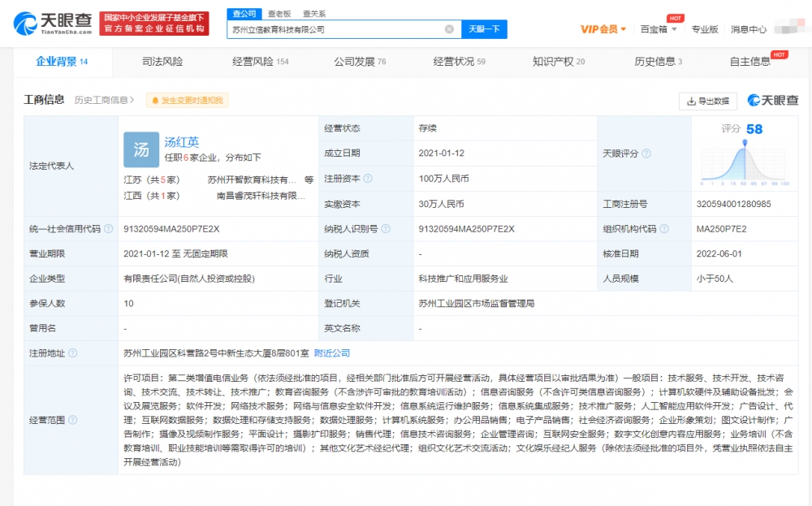Open legal representative 汤红英 link
812x506 pixels.
pyautogui.click(x=182, y=142)
